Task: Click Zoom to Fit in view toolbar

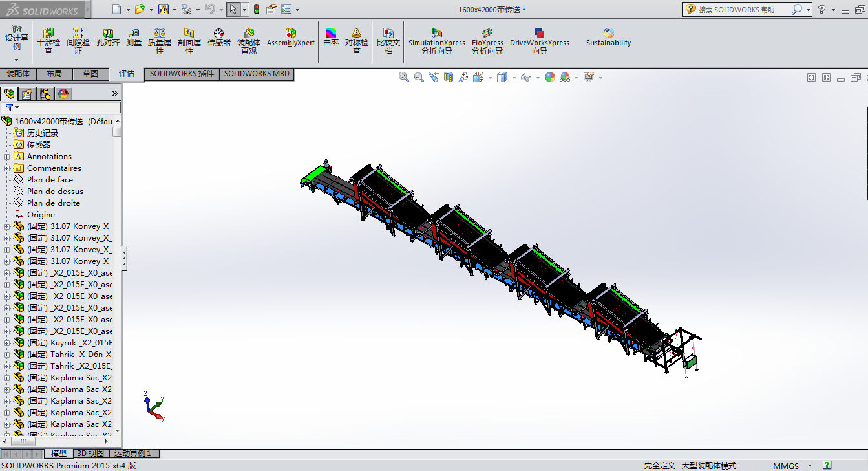Action: [x=404, y=77]
